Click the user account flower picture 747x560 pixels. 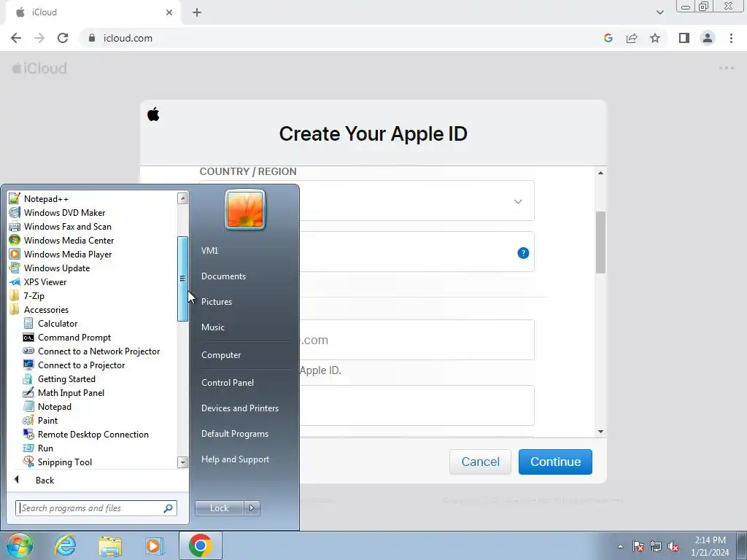[x=245, y=209]
